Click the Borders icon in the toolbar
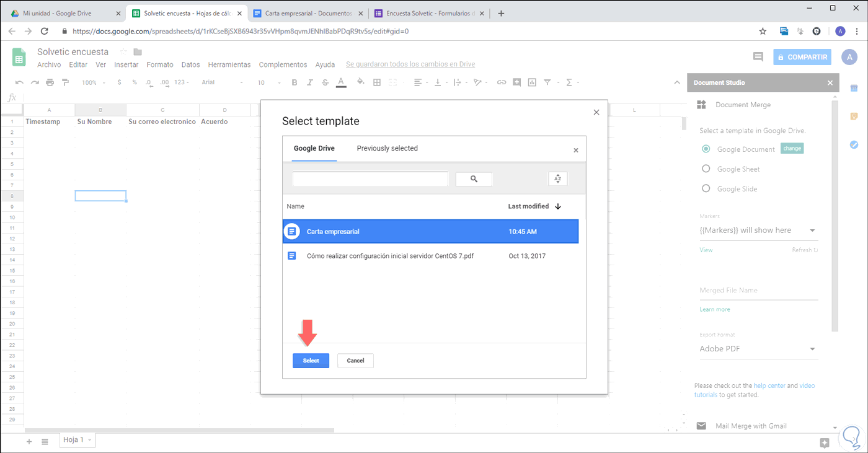The height and width of the screenshot is (453, 868). tap(376, 82)
